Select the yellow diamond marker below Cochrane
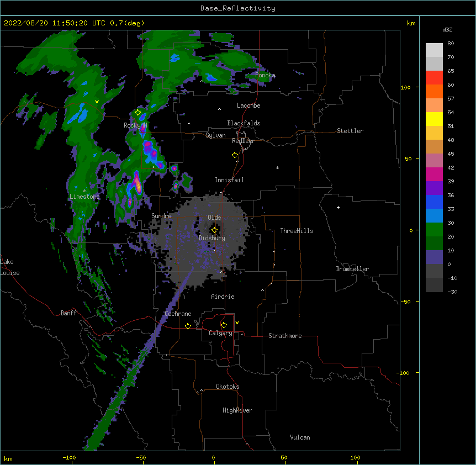Screen dimensions: 476x465 pyautogui.click(x=188, y=326)
